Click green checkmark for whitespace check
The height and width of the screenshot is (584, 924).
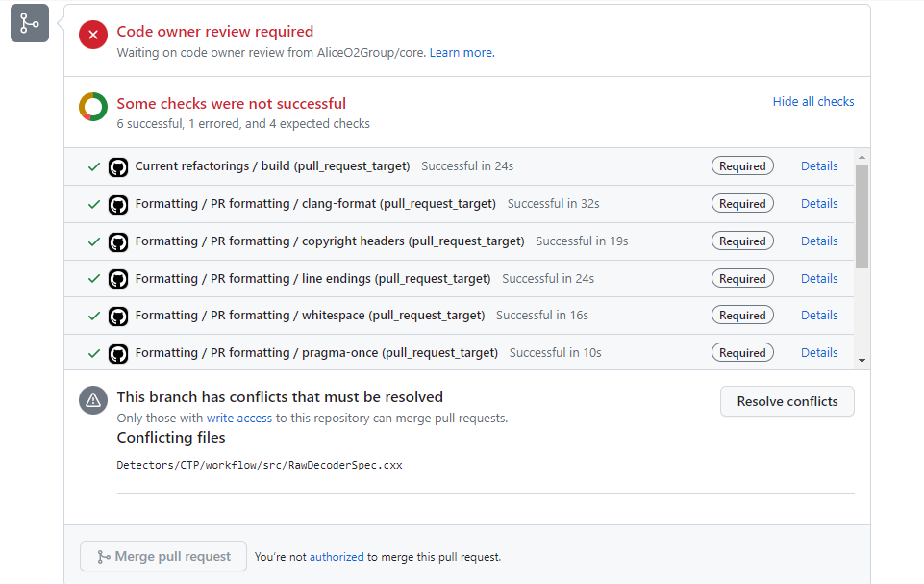[x=93, y=317]
